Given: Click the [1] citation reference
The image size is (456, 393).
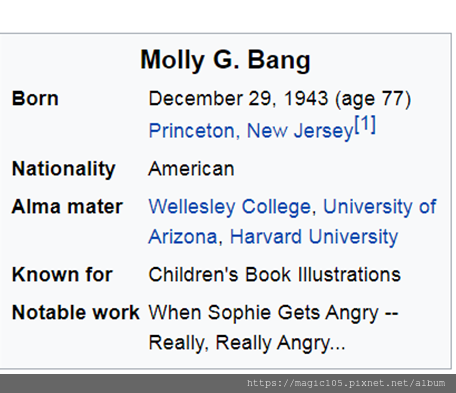Looking at the screenshot, I should (x=365, y=124).
